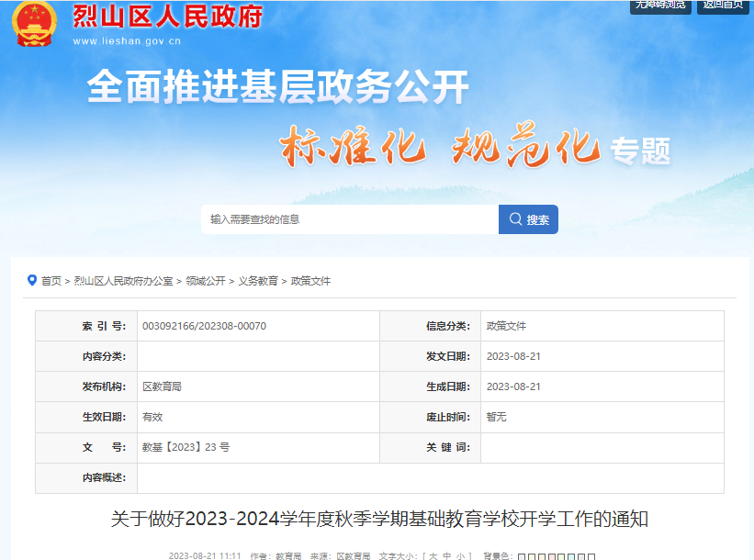Screen dimensions: 754x560
Task: Click the 内容分类 label cell
Action: tap(86, 356)
